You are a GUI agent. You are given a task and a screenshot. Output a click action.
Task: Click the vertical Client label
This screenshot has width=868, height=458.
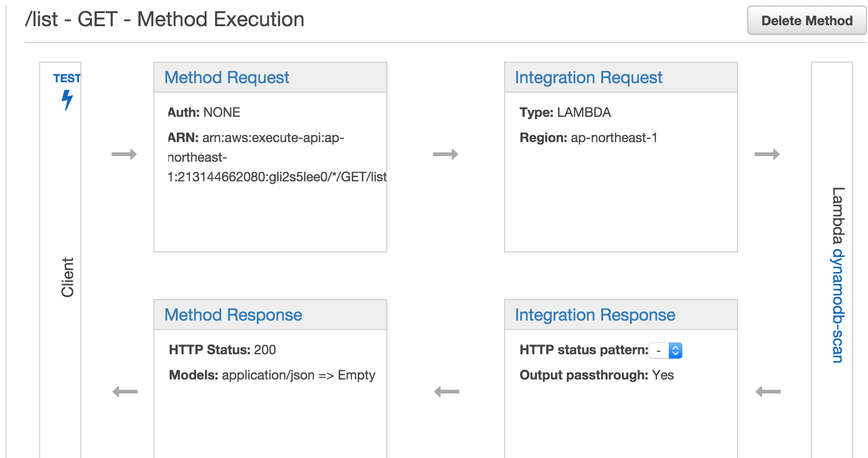pyautogui.click(x=67, y=277)
